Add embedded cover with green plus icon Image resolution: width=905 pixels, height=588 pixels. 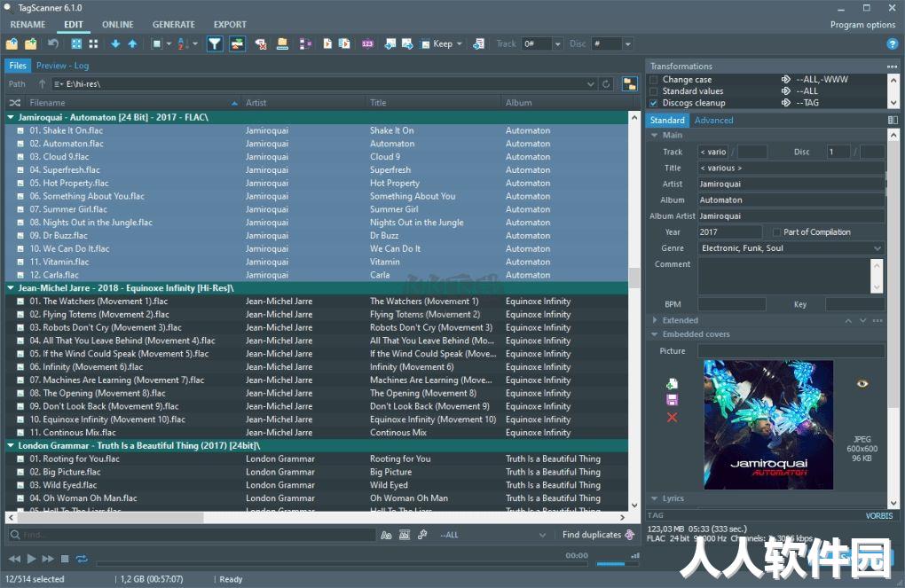(x=672, y=384)
